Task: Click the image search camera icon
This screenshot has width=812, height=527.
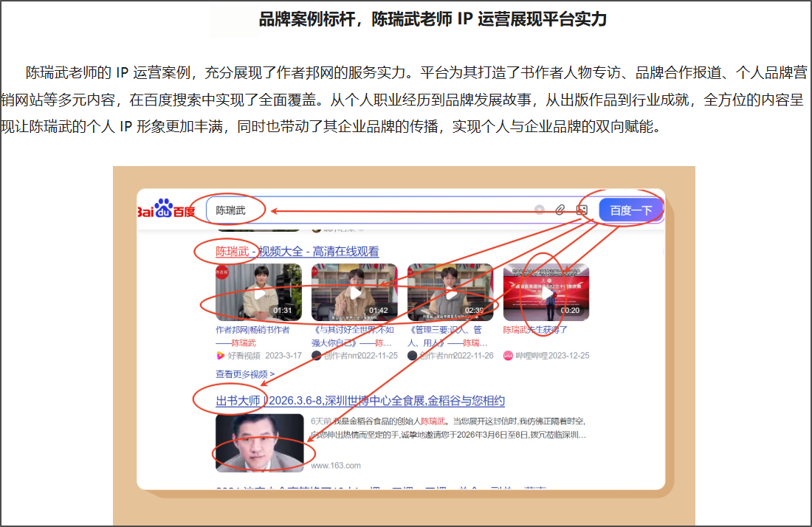Action: click(x=582, y=210)
